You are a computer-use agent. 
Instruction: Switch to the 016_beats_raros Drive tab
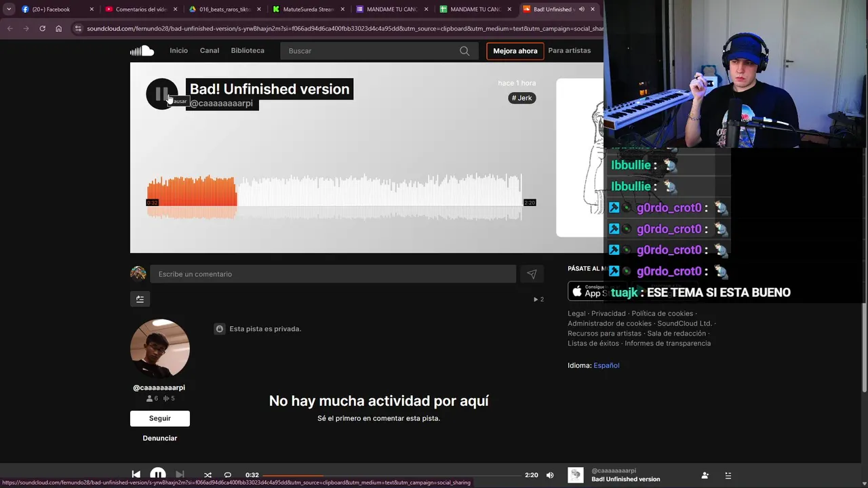point(225,9)
